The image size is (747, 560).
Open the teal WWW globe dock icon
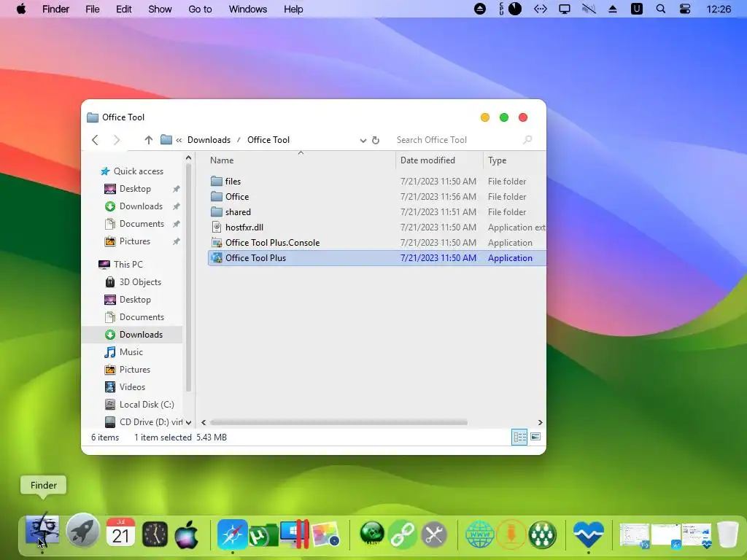pos(480,534)
